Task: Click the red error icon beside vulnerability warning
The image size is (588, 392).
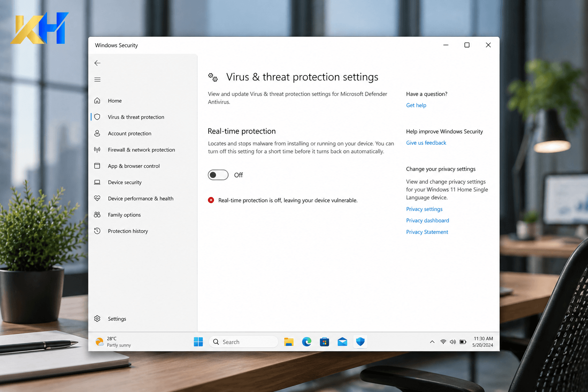Action: tap(211, 200)
